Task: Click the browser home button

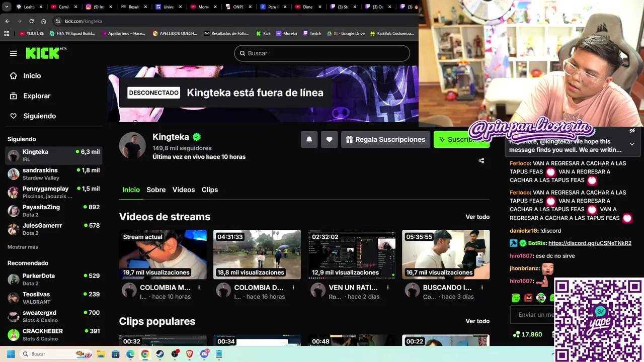Action: (43, 21)
